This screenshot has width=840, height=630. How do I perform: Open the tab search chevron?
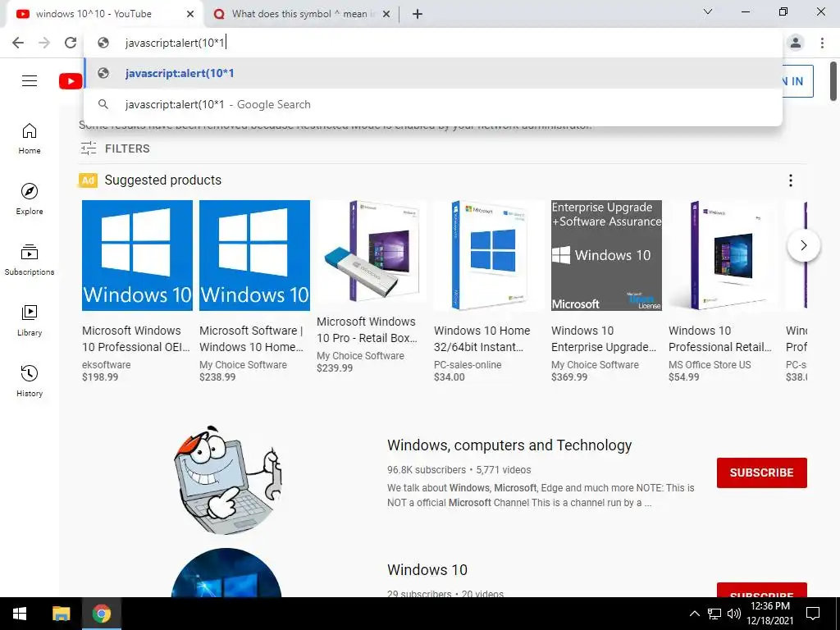tap(708, 11)
